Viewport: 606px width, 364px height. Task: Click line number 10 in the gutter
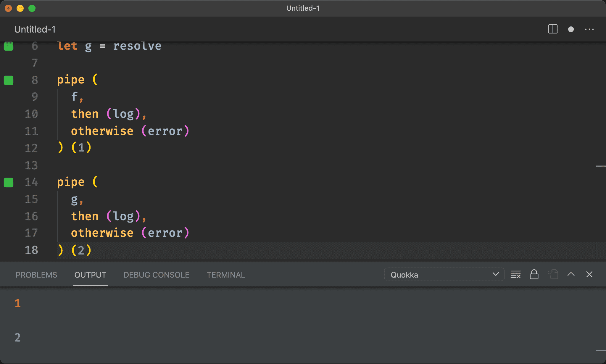(x=31, y=114)
